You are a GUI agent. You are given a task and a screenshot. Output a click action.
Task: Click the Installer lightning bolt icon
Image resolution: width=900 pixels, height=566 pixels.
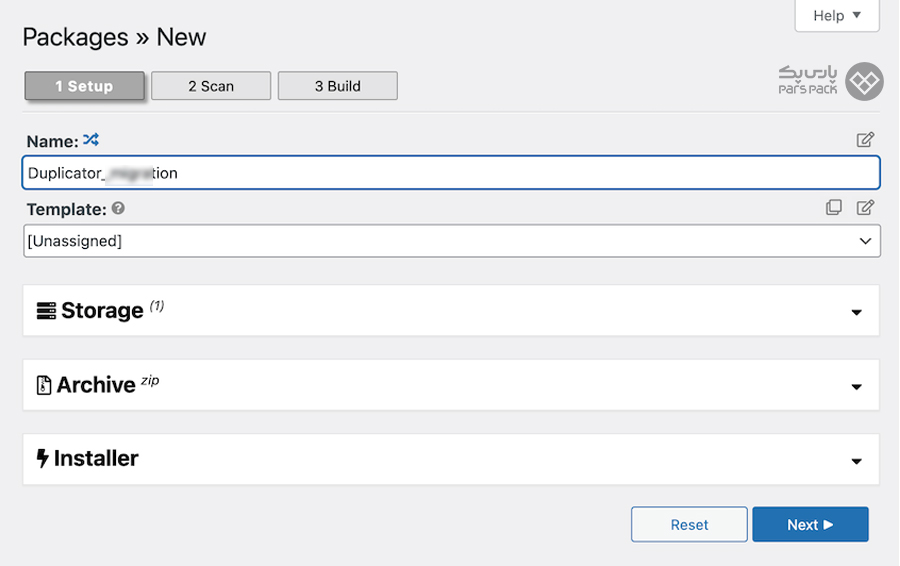[x=42, y=459]
